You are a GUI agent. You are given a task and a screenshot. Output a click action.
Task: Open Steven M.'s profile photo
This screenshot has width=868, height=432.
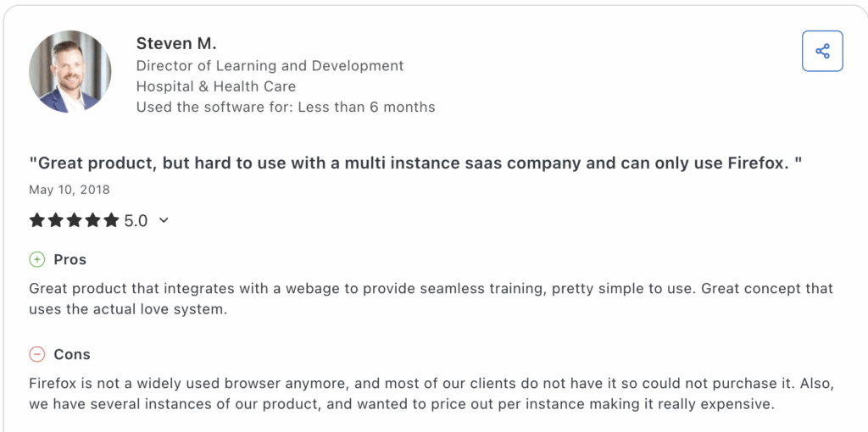(x=70, y=72)
